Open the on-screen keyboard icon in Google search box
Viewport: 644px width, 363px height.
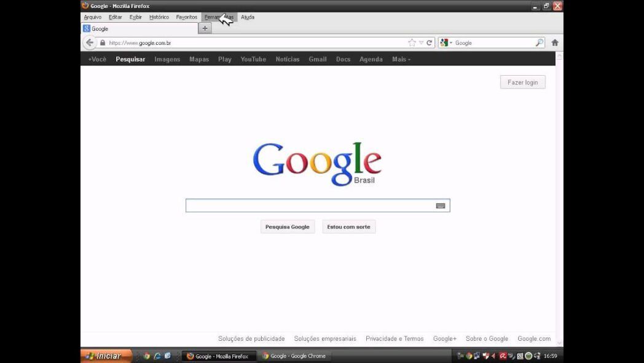[440, 205]
